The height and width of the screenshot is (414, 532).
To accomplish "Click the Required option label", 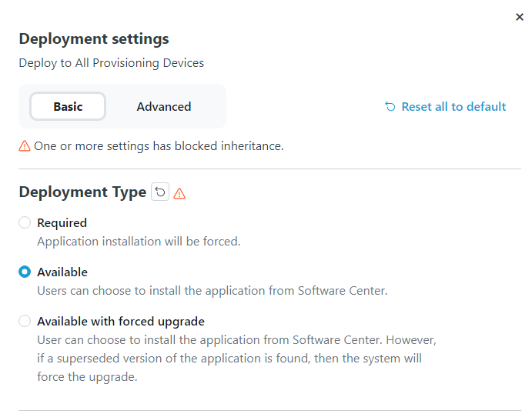I will (62, 223).
